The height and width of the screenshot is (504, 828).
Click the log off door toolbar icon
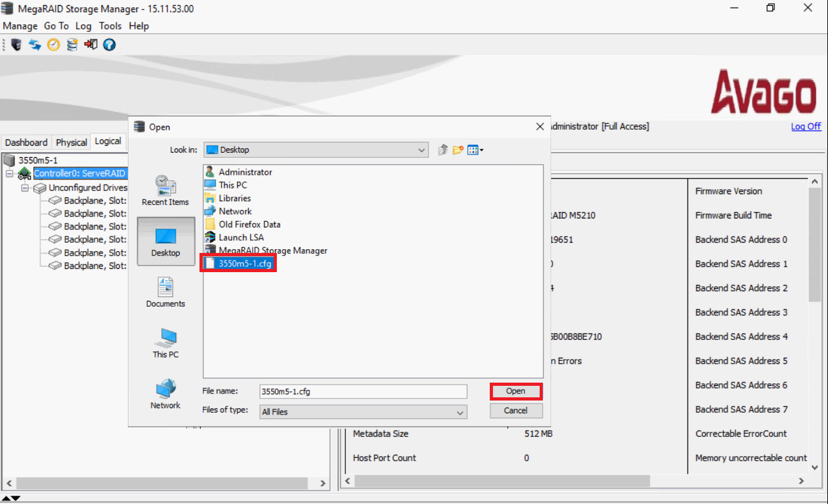tap(91, 45)
